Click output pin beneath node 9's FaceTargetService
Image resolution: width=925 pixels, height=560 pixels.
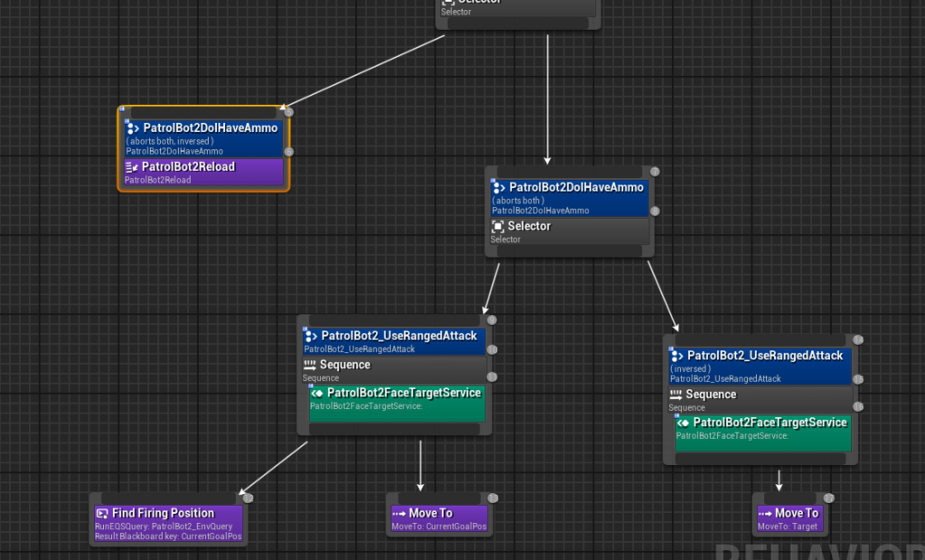pos(395,429)
